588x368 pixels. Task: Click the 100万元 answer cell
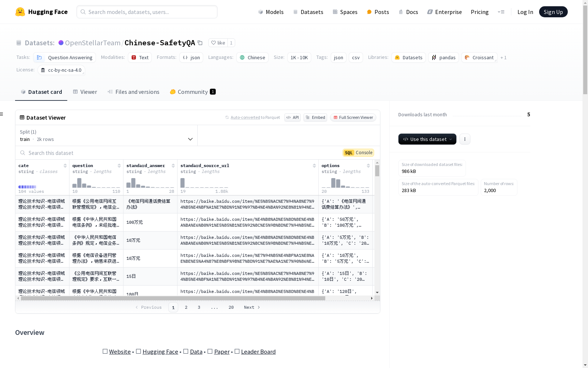pyautogui.click(x=150, y=222)
